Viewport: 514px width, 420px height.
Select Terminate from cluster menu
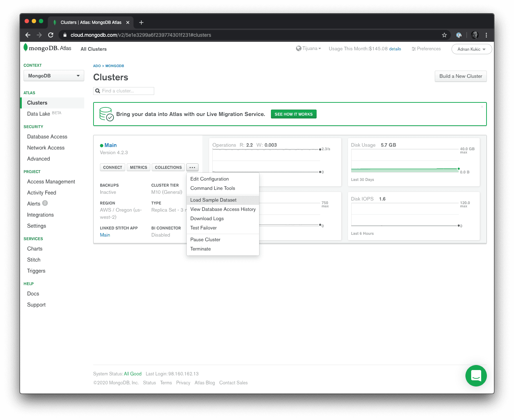(x=201, y=249)
